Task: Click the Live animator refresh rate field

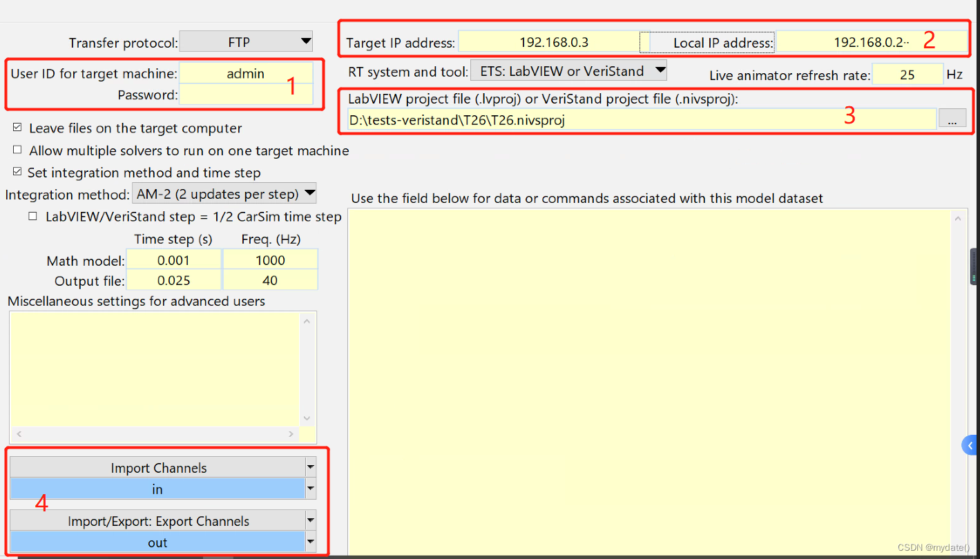Action: (907, 75)
